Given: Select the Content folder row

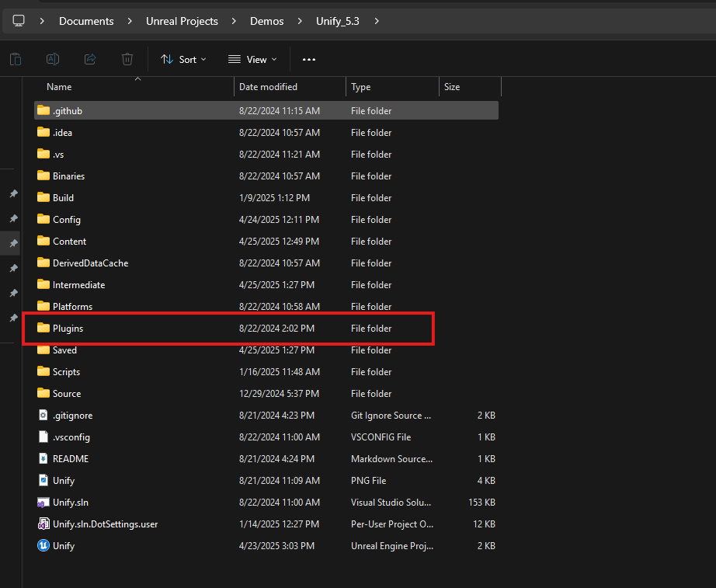Looking at the screenshot, I should coord(266,242).
